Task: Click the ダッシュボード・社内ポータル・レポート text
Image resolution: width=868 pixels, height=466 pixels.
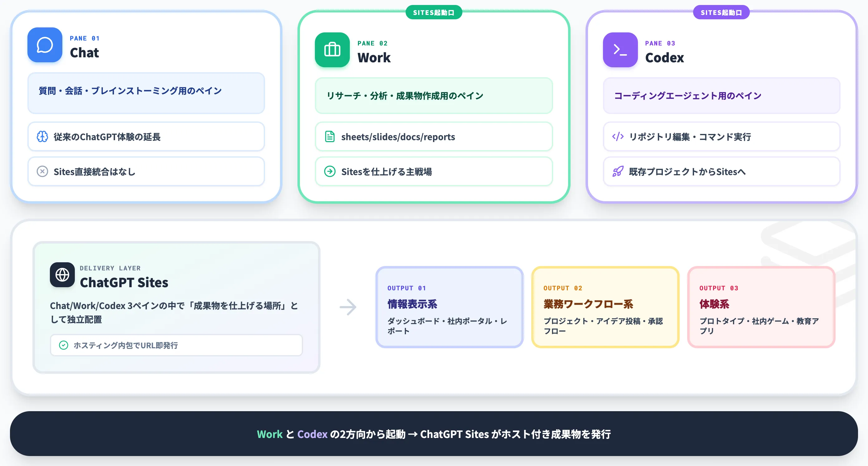Action: point(447,326)
